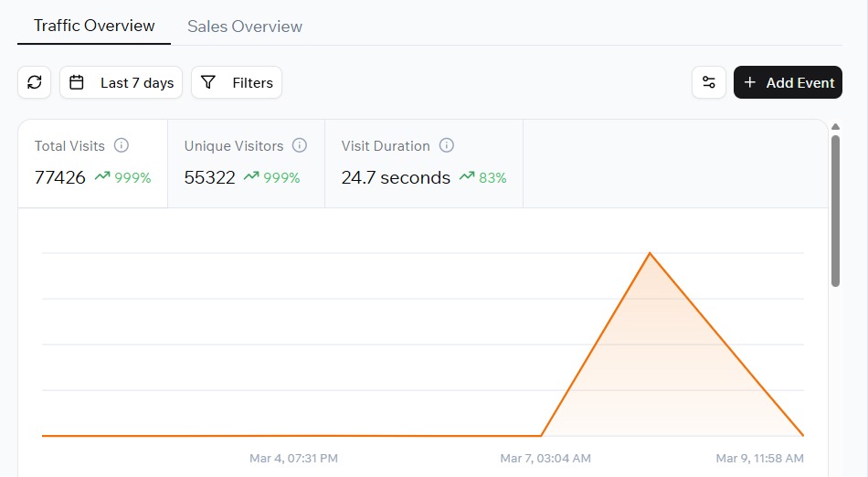Viewport: 868px width, 477px height.
Task: Click the Unique Visitors upward trend arrow
Action: (x=251, y=177)
